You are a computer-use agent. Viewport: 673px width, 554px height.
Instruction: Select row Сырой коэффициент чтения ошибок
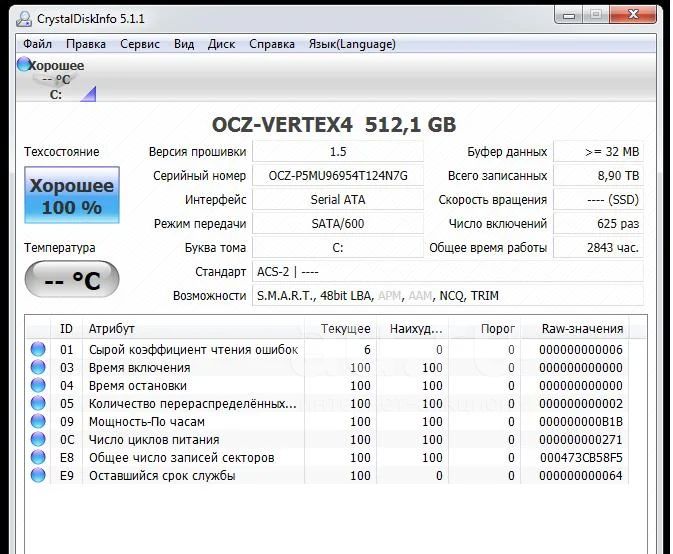[x=327, y=349]
